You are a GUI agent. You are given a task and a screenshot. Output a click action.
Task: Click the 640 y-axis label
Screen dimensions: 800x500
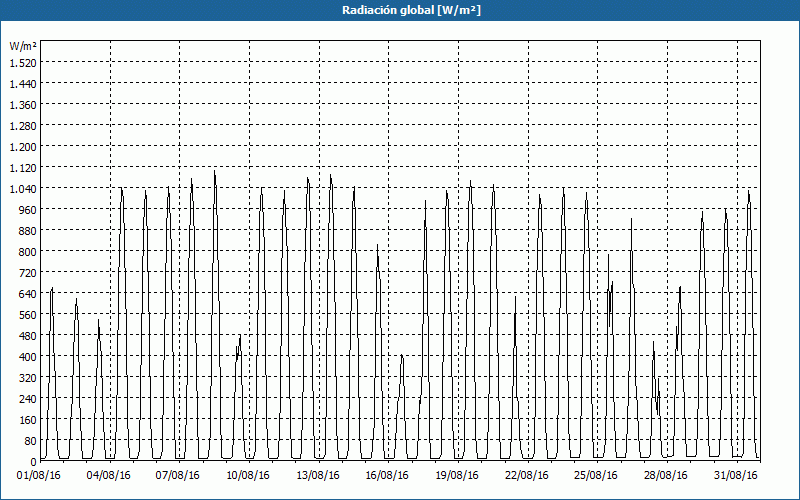click(28, 294)
